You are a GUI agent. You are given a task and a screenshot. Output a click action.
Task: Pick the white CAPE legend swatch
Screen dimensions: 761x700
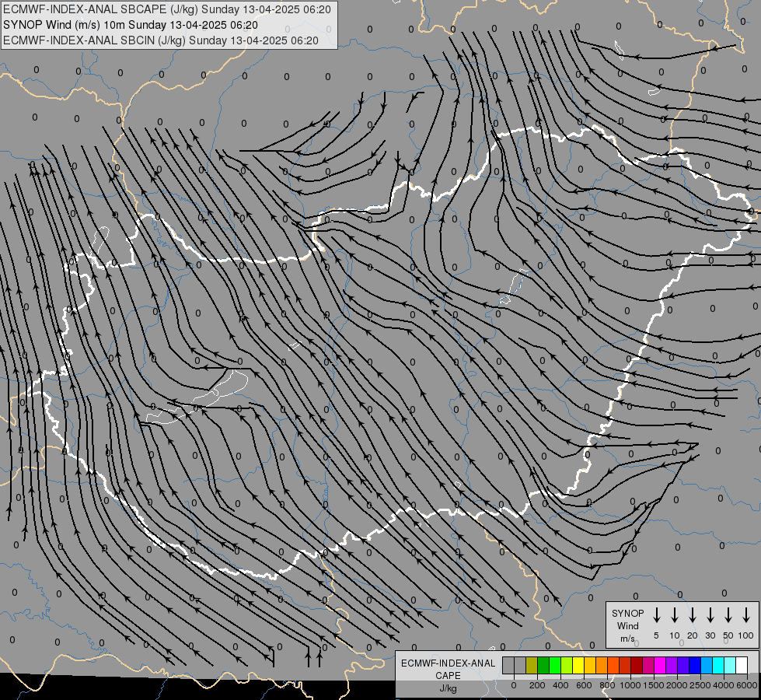point(741,665)
